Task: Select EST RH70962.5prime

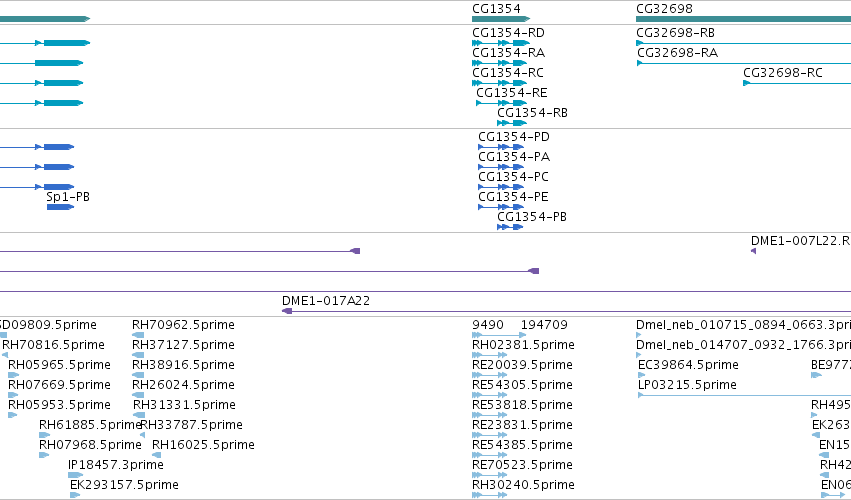Action: click(x=183, y=325)
